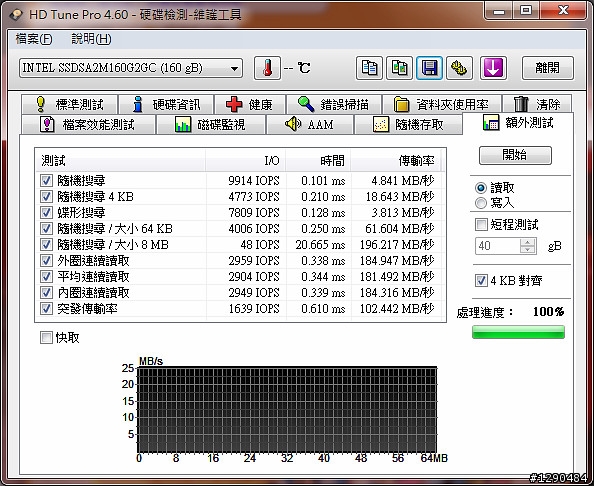Toggle the 突發傳輸率 test checkbox
Image resolution: width=594 pixels, height=486 pixels.
tap(46, 309)
